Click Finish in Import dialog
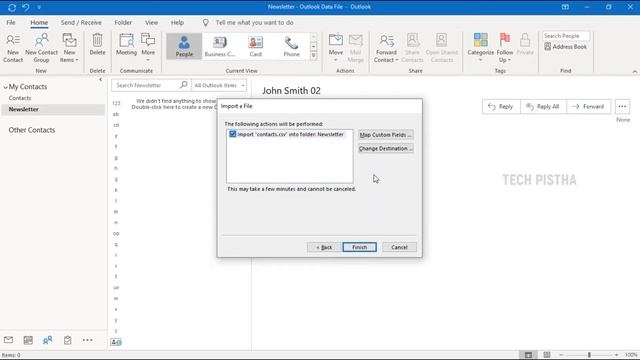This screenshot has width=640, height=360. pyautogui.click(x=359, y=247)
